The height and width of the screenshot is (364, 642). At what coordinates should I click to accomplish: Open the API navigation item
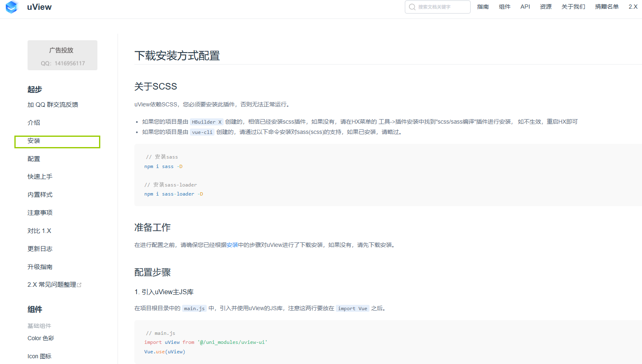525,7
